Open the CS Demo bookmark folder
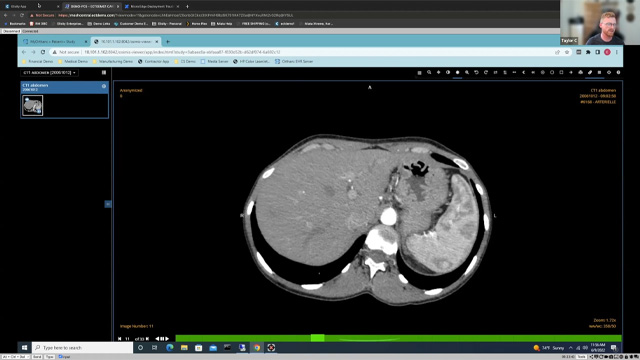Viewport: 640px width, 360px height. point(185,62)
